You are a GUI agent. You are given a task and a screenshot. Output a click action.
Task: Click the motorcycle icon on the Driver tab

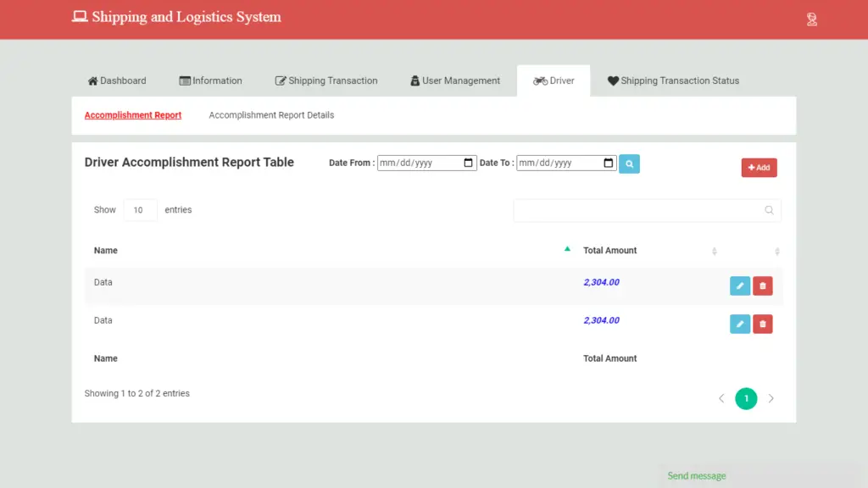541,80
